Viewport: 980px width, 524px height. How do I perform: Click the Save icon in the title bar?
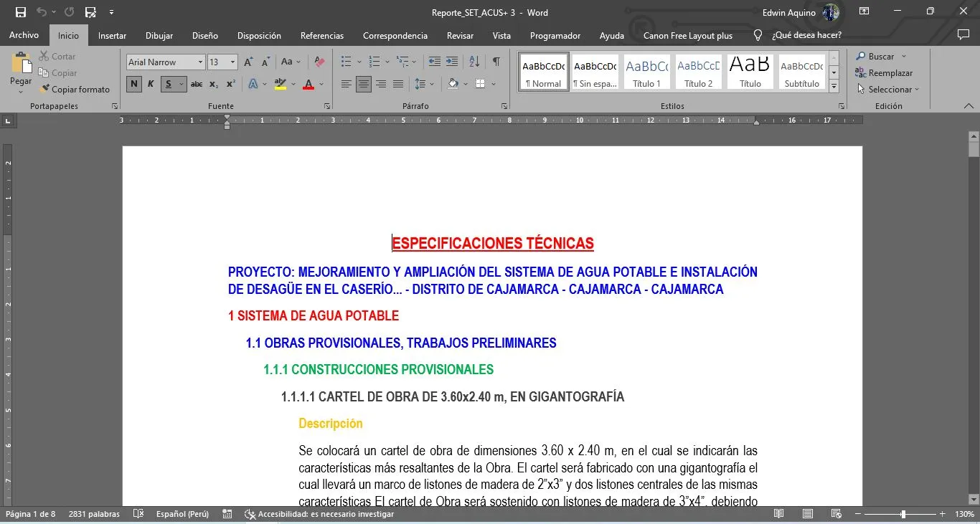point(21,12)
